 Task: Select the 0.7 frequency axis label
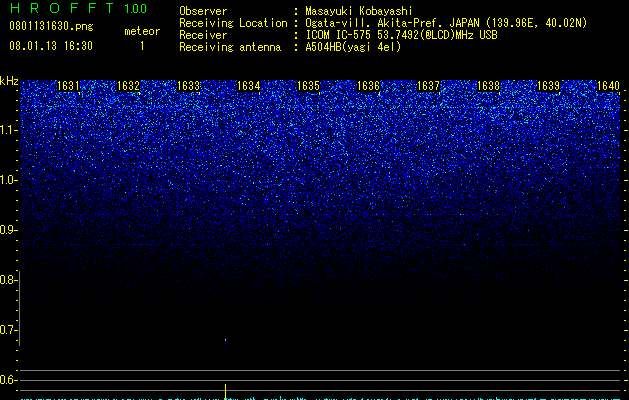pyautogui.click(x=8, y=330)
